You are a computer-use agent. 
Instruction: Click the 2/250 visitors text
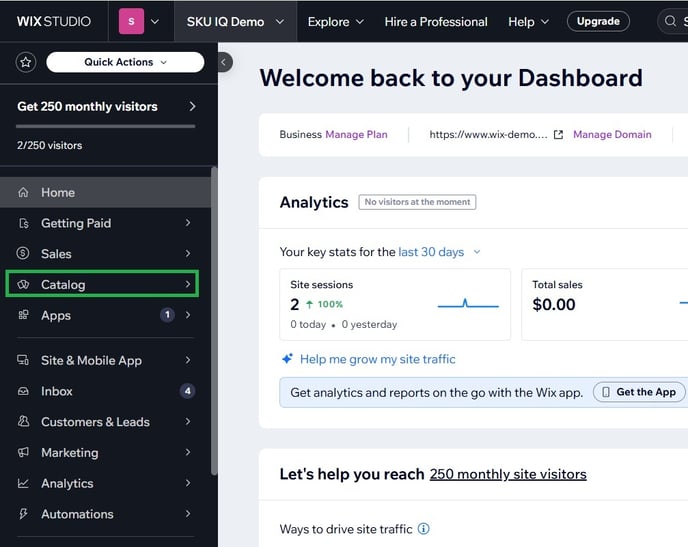[50, 146]
